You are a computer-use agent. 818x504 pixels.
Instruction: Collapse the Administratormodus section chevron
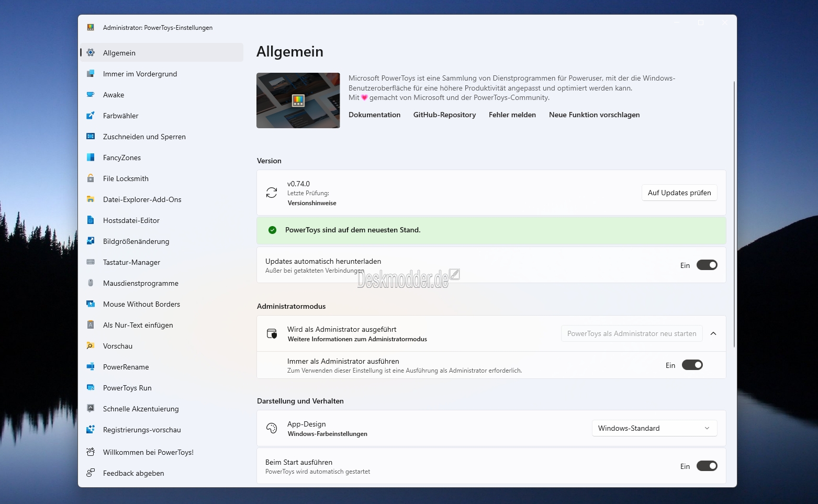point(713,333)
